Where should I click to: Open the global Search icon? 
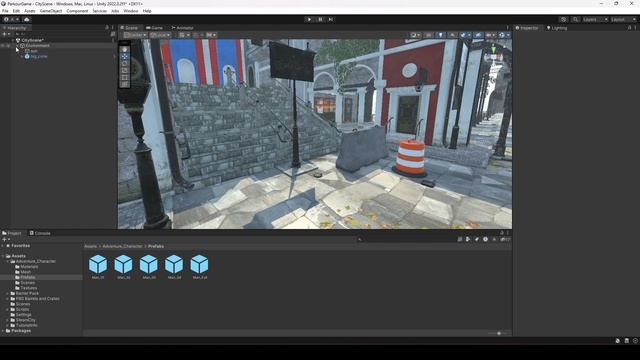click(x=575, y=19)
